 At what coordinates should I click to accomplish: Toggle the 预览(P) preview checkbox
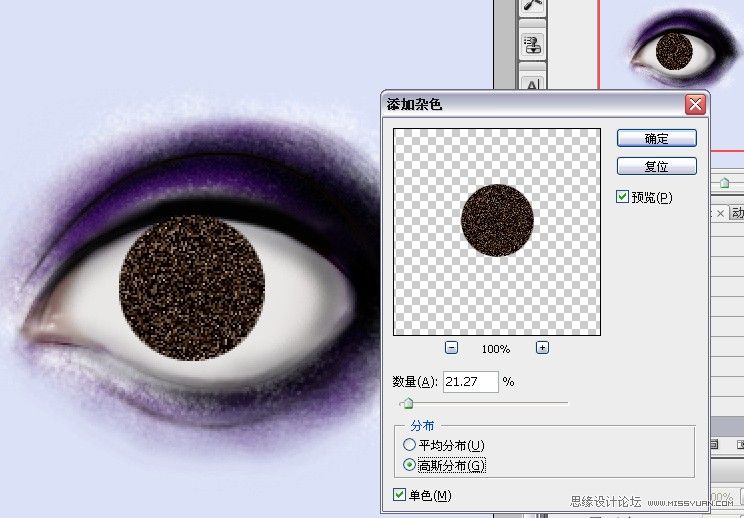pos(622,196)
